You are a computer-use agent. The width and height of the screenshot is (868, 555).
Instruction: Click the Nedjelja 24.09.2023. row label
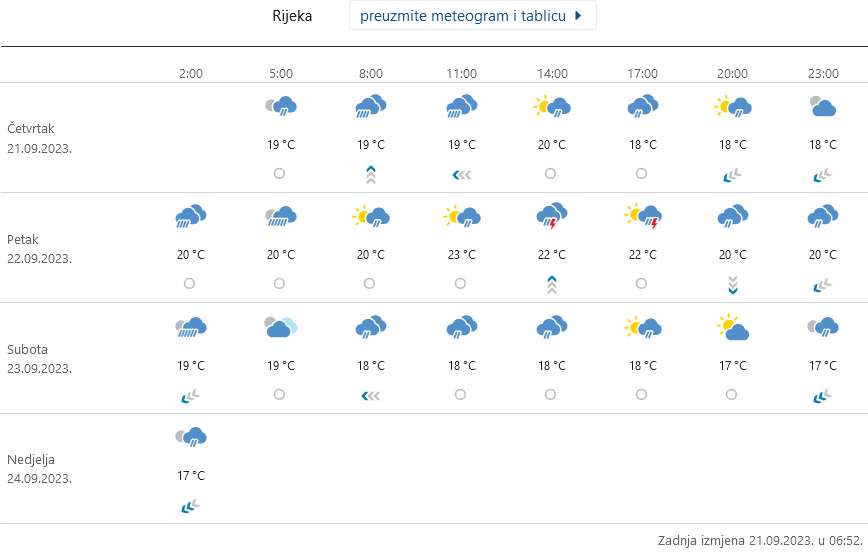[x=40, y=469]
